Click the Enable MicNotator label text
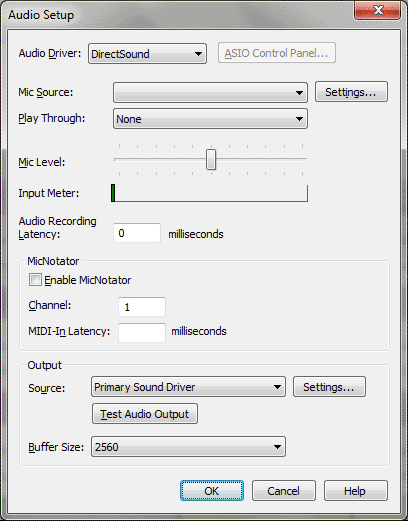 (88, 280)
